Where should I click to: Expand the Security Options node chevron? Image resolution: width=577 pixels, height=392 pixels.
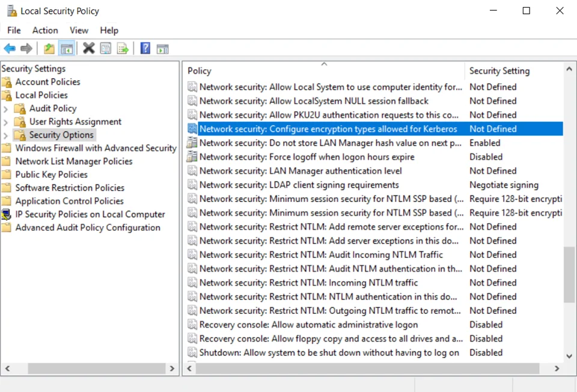click(x=5, y=135)
